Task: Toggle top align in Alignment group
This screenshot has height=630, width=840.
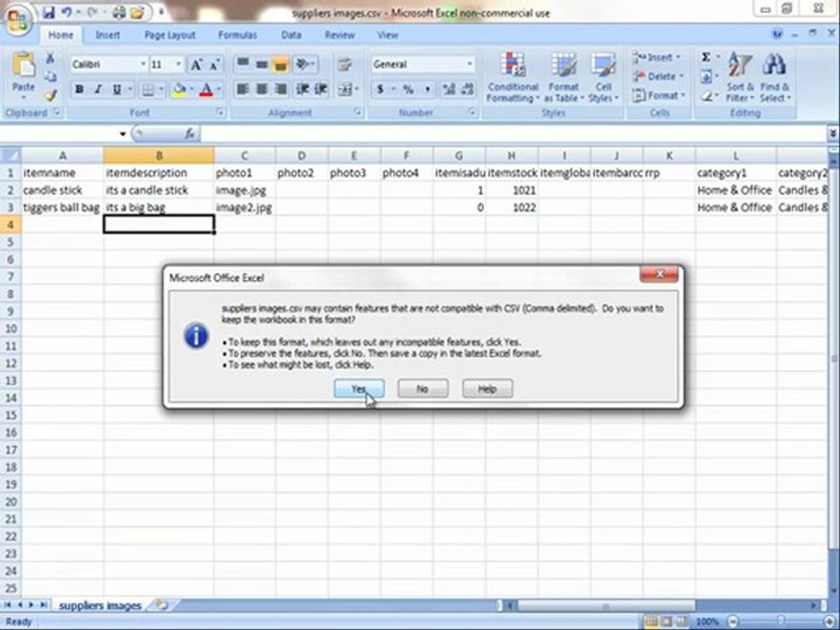Action: click(242, 65)
